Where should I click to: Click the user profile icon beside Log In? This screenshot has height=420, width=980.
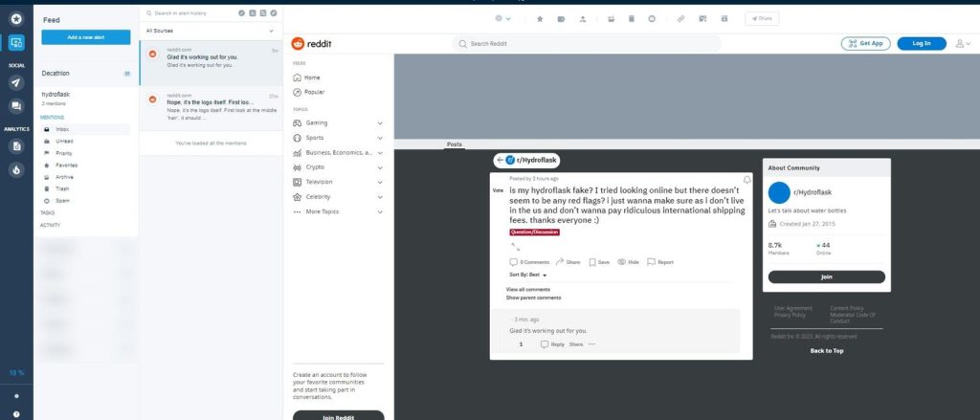pyautogui.click(x=963, y=44)
